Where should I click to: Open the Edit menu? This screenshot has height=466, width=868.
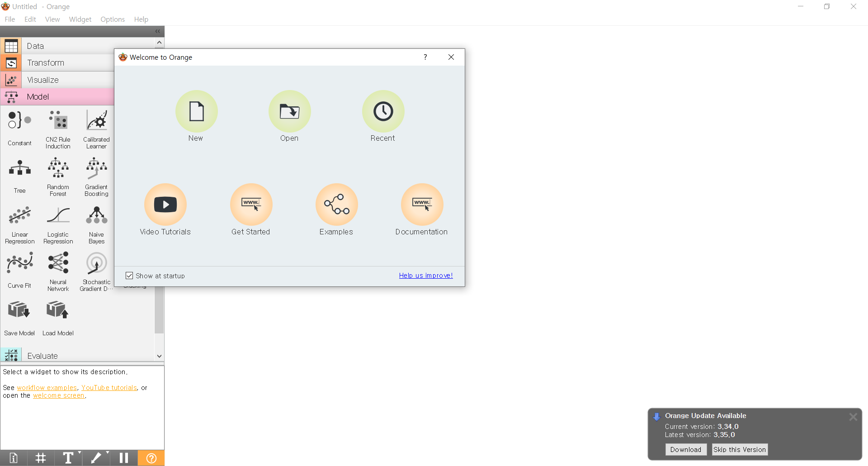click(x=30, y=19)
